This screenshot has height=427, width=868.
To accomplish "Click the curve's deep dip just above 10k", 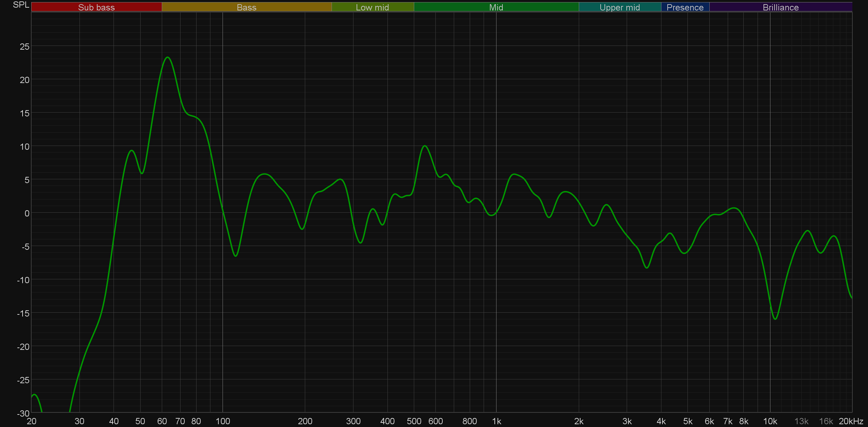I will (x=775, y=319).
